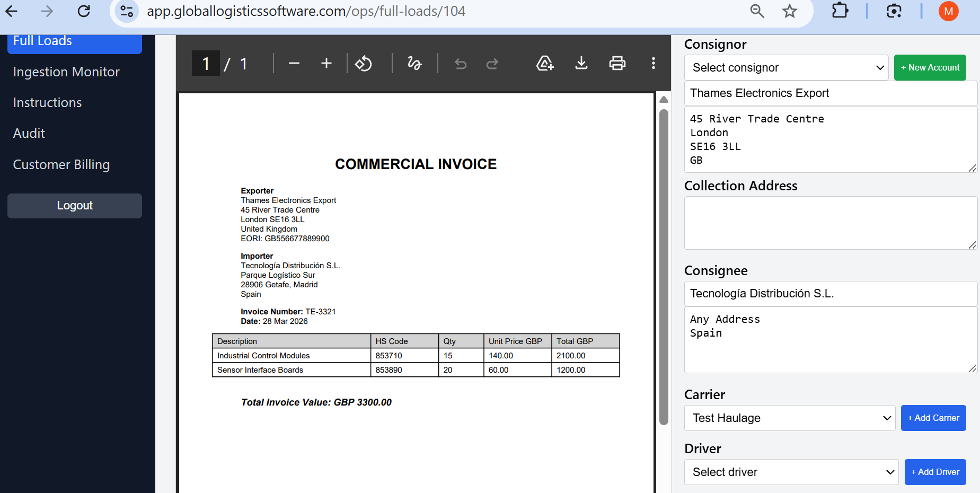Open the screenshot capture icon in browser toolbar
Viewport: 980px width, 493px height.
click(894, 11)
